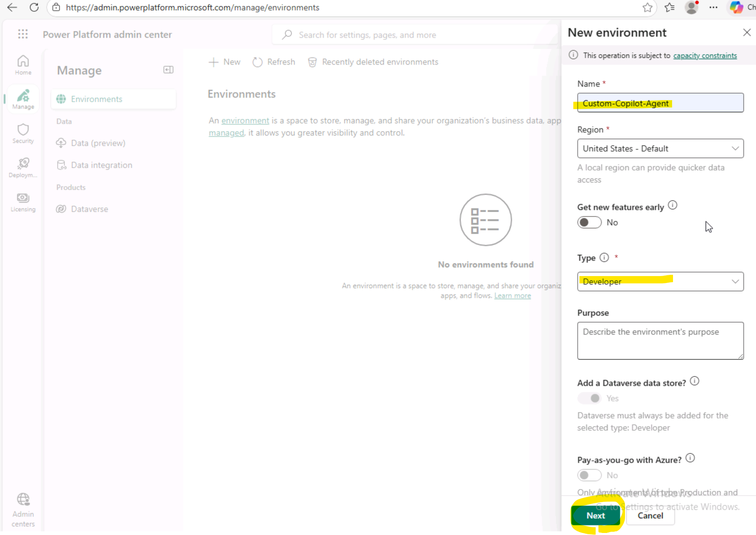This screenshot has height=535, width=756.
Task: Refresh the browser page
Action: click(x=34, y=7)
